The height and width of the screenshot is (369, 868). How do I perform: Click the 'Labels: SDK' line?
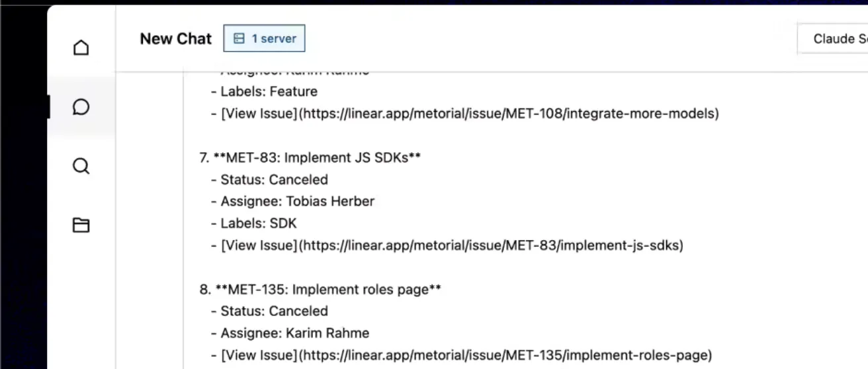click(x=259, y=224)
